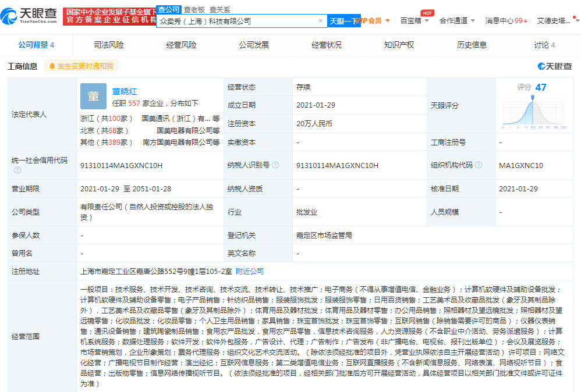Switch to the 讨论 tab
Viewport: 581px width, 392px height.
(x=544, y=45)
